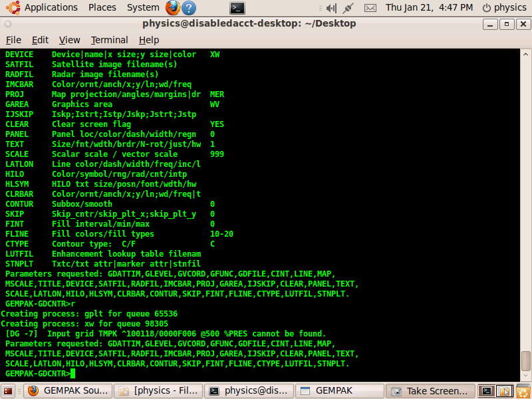The height and width of the screenshot is (399, 532).
Task: Open the Edit menu in terminal
Action: pos(41,40)
